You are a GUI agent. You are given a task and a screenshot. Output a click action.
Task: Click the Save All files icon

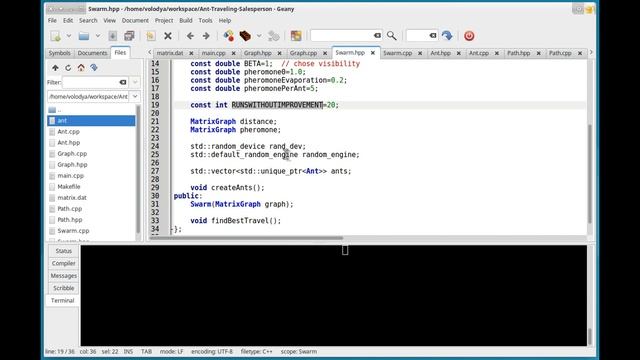[129, 36]
